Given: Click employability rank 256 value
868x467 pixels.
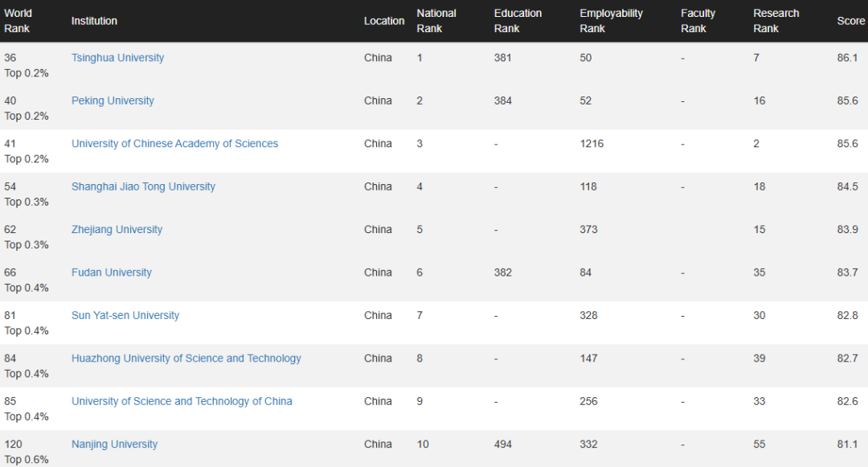Looking at the screenshot, I should point(588,401).
